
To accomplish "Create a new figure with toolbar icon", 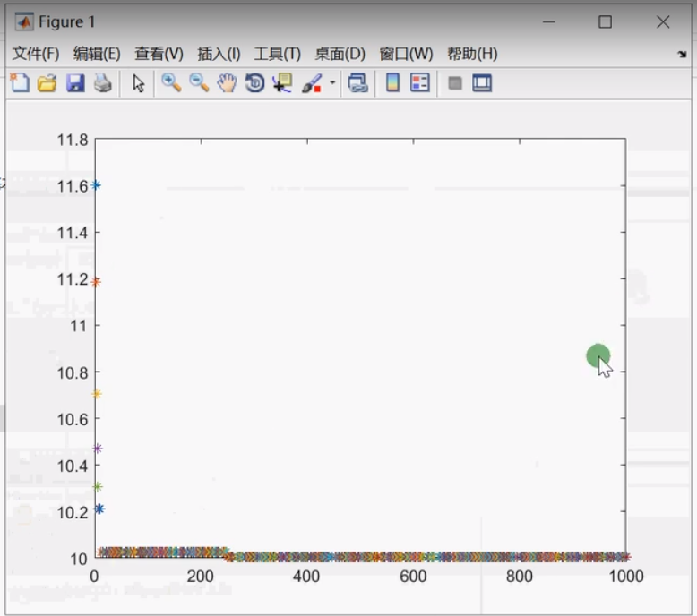I will [20, 83].
